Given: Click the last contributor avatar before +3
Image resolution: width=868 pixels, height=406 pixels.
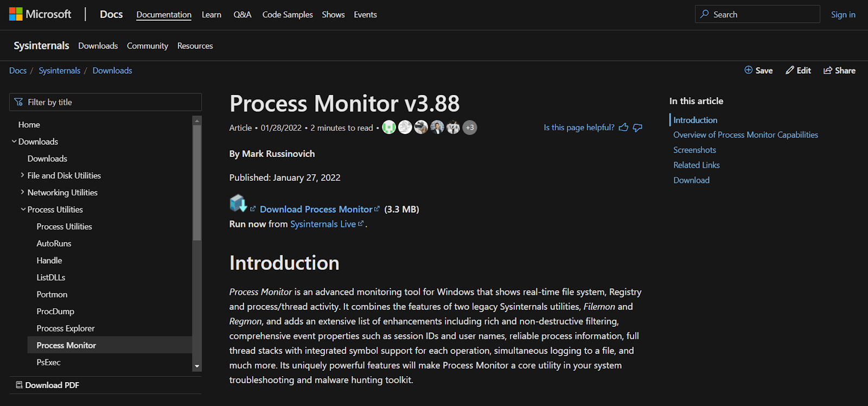Looking at the screenshot, I should point(454,128).
